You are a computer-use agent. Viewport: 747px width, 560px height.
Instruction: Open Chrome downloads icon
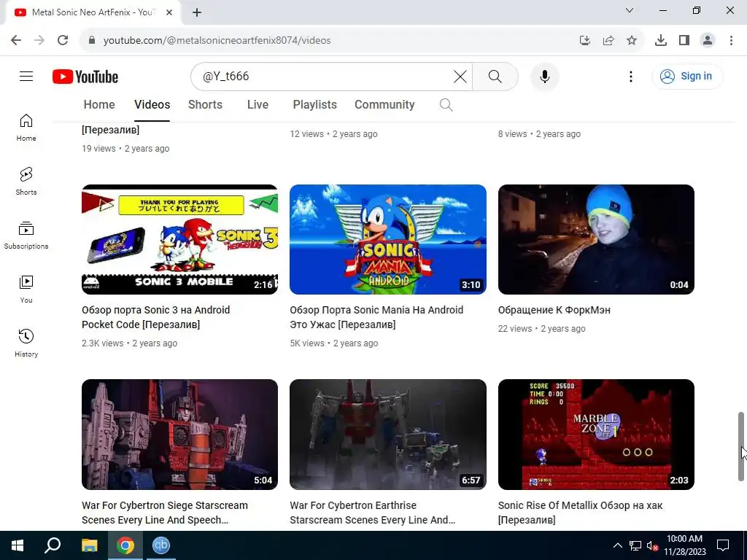(x=661, y=40)
